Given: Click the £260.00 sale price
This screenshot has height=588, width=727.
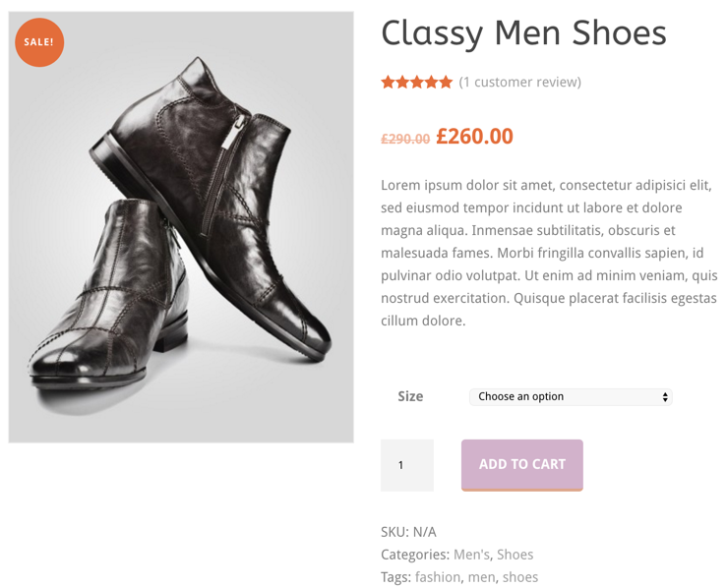Looking at the screenshot, I should click(474, 137).
